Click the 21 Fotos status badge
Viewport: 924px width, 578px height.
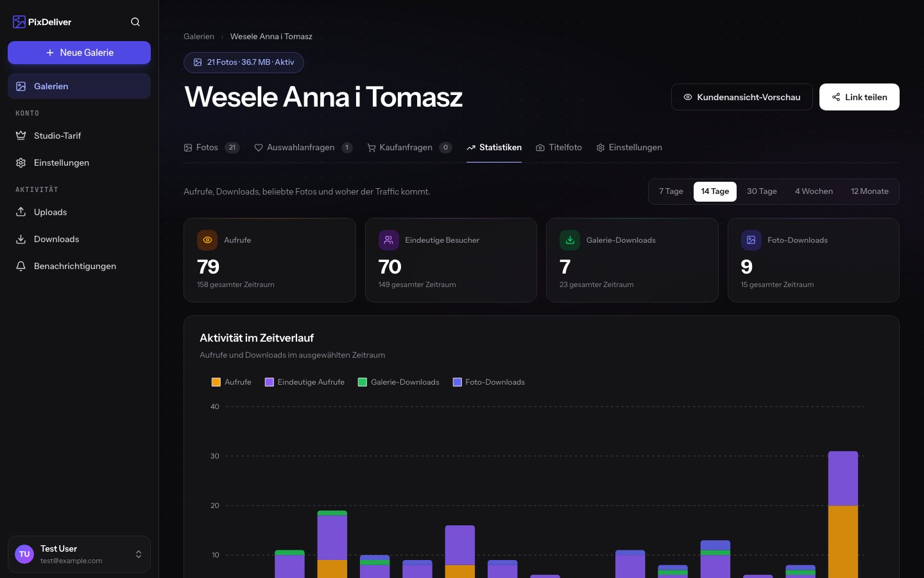pos(244,62)
